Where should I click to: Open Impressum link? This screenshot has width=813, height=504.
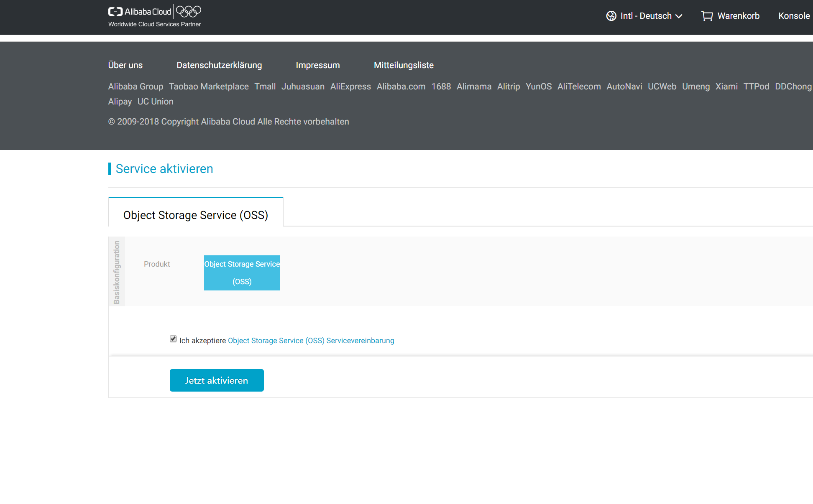point(318,65)
